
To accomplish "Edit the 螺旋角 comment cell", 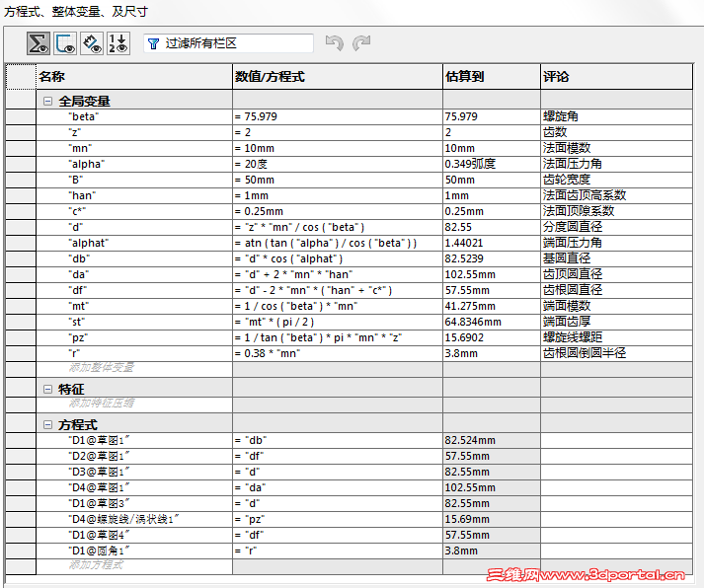I will (x=616, y=117).
